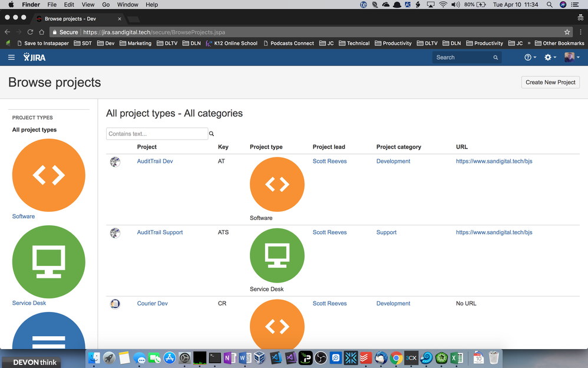Open the Technical bookmarks folder
The image size is (588, 368).
pos(354,43)
